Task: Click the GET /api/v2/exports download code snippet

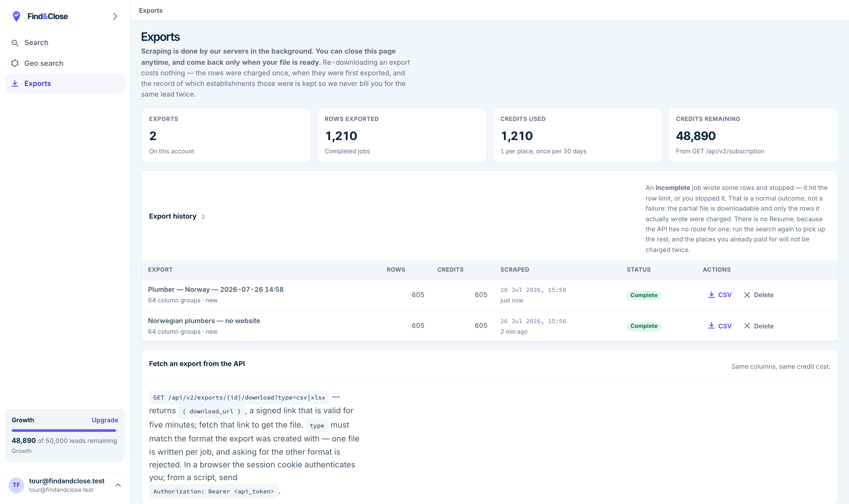Action: tap(239, 397)
